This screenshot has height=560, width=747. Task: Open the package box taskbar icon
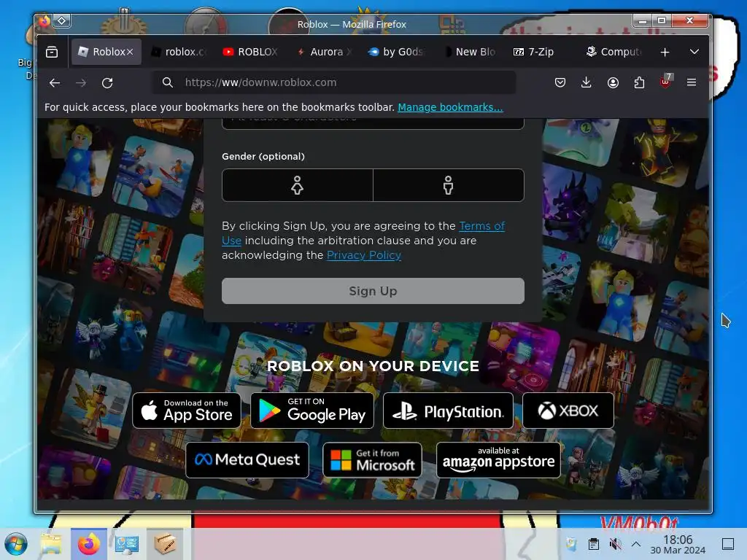[x=165, y=544]
